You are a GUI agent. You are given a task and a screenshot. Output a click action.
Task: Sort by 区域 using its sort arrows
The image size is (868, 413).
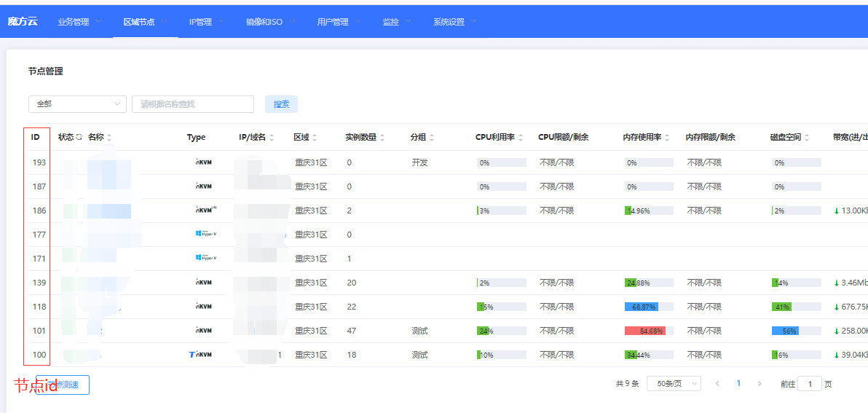pyautogui.click(x=315, y=137)
